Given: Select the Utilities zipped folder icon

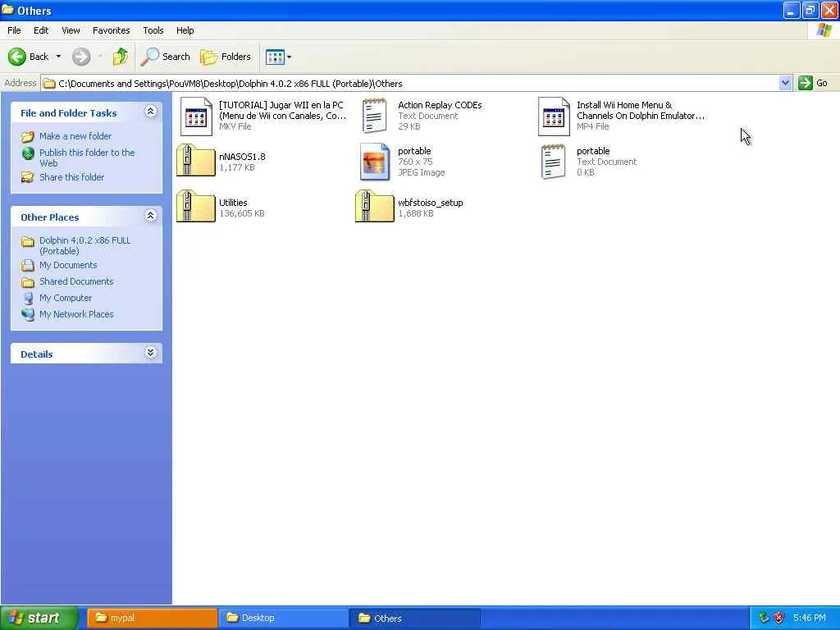Looking at the screenshot, I should coord(196,206).
